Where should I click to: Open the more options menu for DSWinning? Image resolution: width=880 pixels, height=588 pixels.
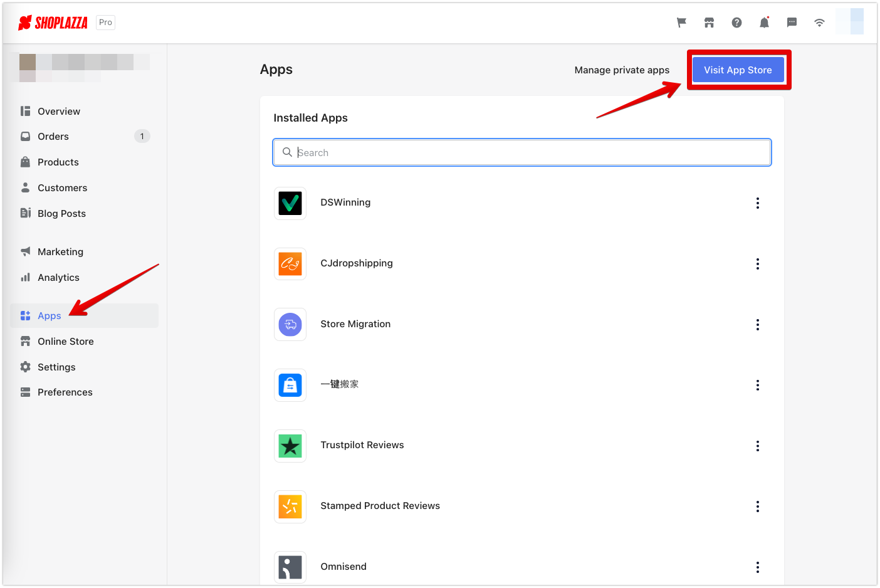(x=758, y=203)
